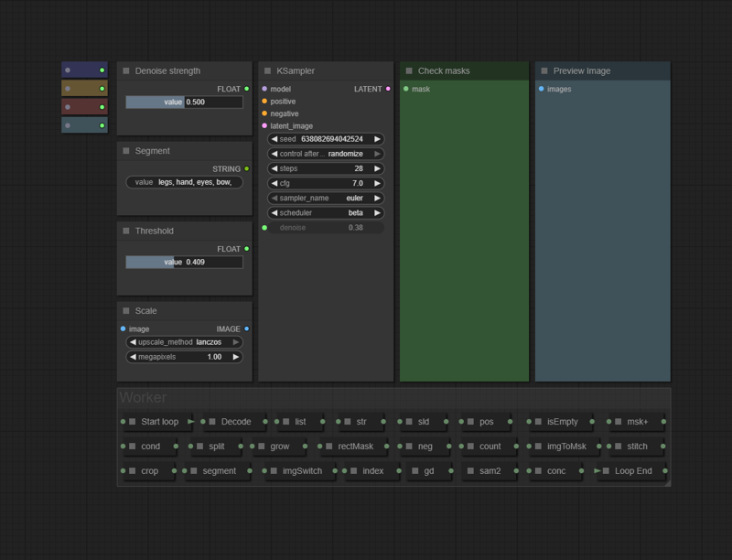
Task: Collapse the Segment node with its title square
Action: [x=126, y=151]
